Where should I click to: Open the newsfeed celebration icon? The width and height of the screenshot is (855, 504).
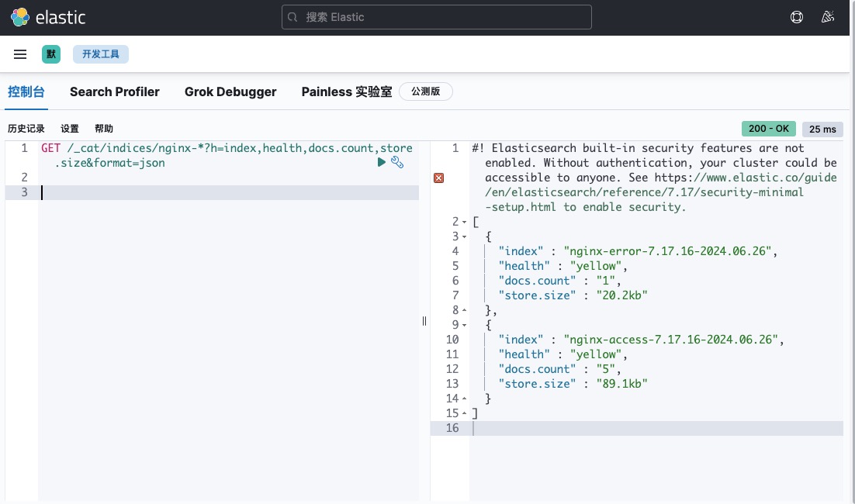point(828,17)
